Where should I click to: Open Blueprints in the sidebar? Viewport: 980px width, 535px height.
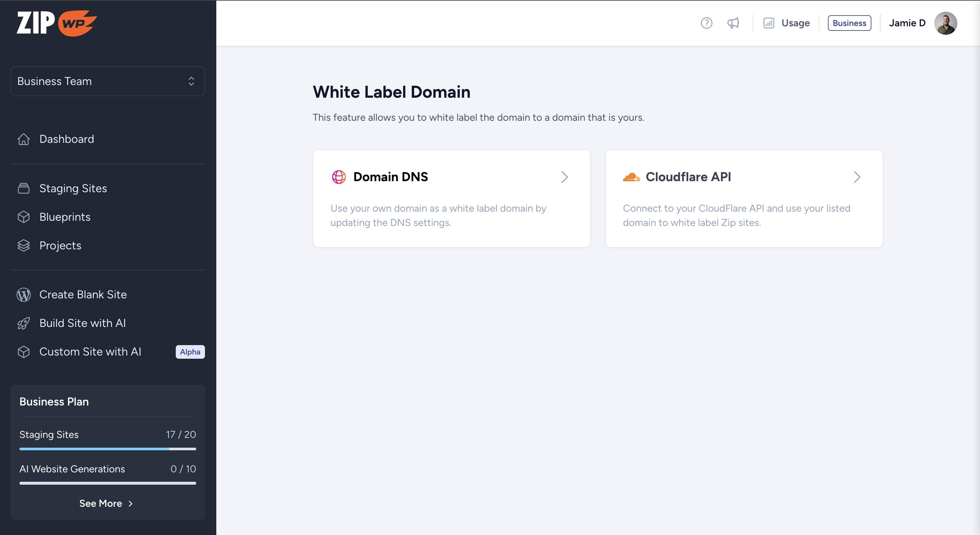pyautogui.click(x=65, y=217)
